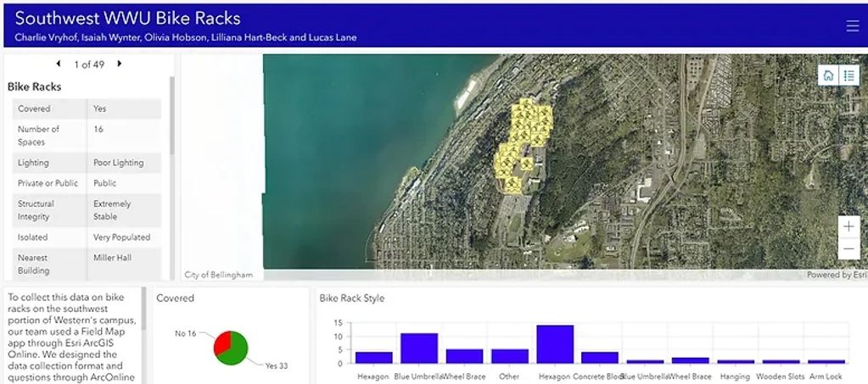Open the map legend list
The height and width of the screenshot is (384, 868).
[849, 75]
